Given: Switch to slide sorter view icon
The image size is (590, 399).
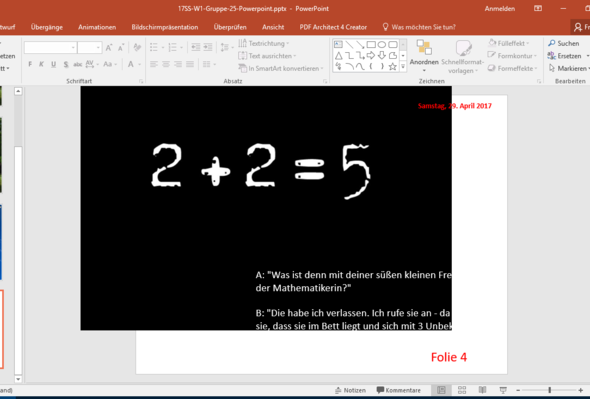Looking at the screenshot, I should pos(462,390).
